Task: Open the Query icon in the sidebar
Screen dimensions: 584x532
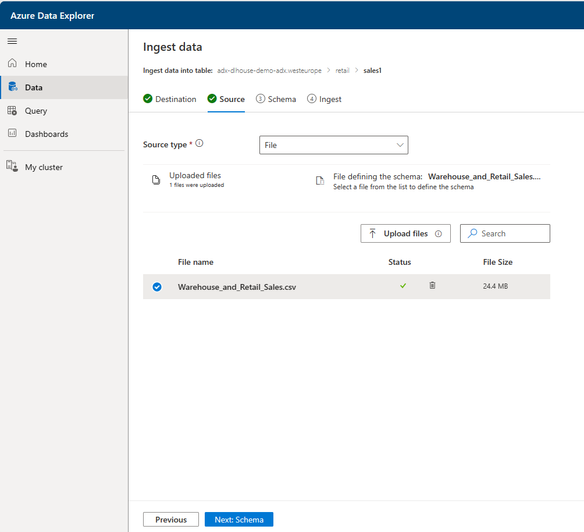Action: click(12, 110)
